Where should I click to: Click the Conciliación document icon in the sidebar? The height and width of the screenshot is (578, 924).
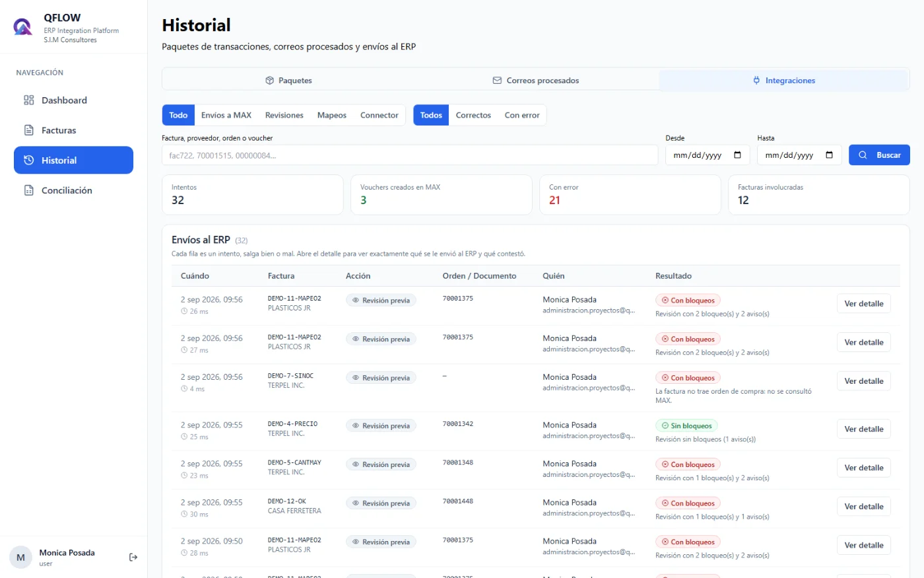coord(29,190)
